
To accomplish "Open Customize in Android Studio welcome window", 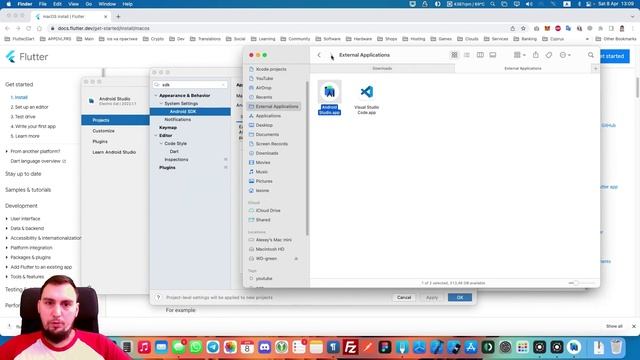I will (x=103, y=131).
